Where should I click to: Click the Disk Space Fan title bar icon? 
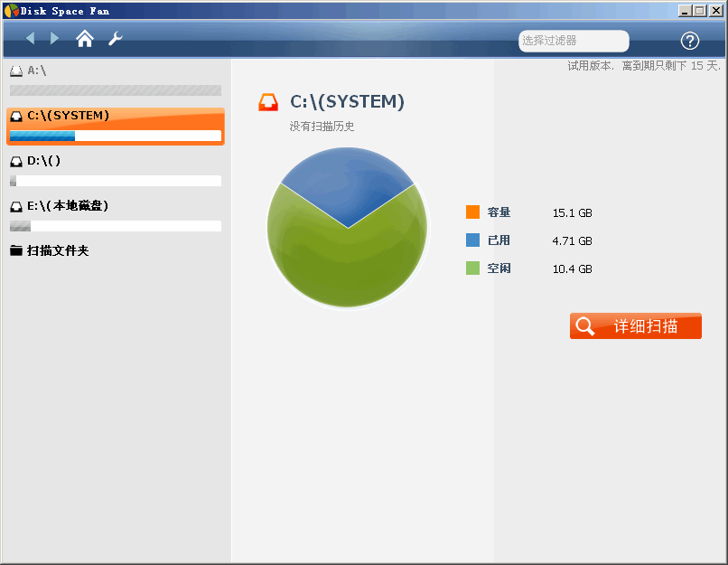pos(10,10)
